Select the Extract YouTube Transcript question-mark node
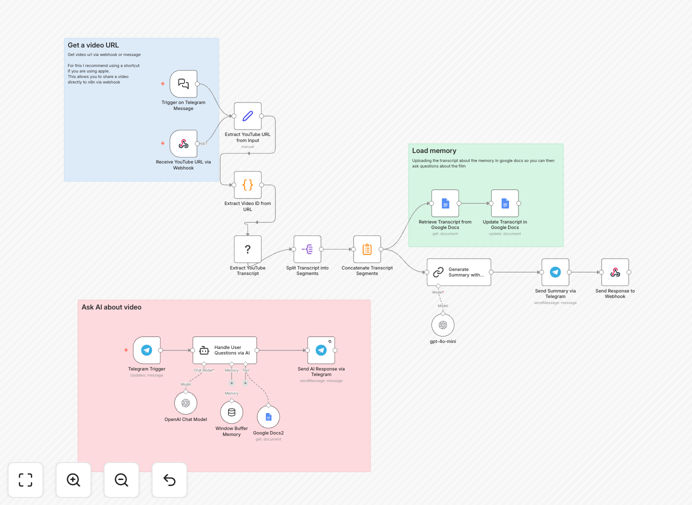Viewport: 692px width, 505px height. [248, 249]
